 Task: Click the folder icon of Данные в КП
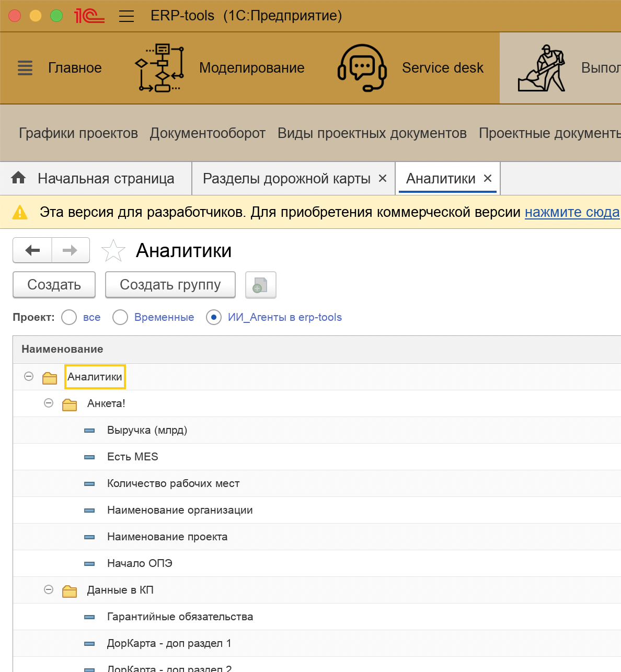(x=70, y=590)
